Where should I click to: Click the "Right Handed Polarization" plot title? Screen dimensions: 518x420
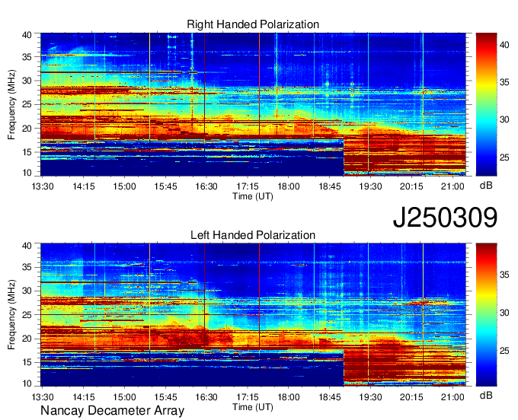253,24
